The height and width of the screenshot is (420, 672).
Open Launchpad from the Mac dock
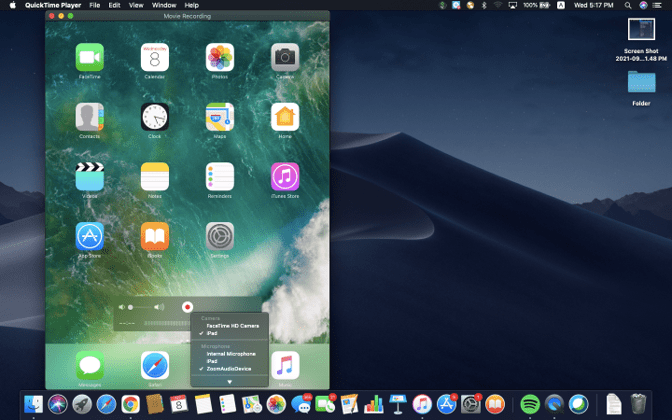82,404
